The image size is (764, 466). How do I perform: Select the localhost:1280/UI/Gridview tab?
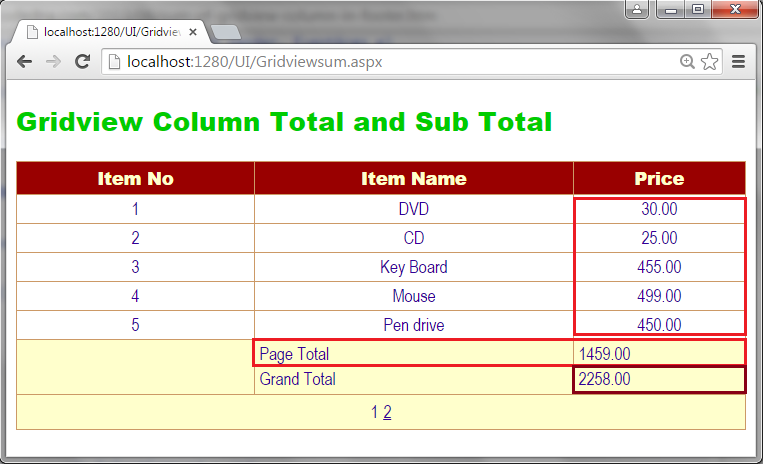point(112,32)
